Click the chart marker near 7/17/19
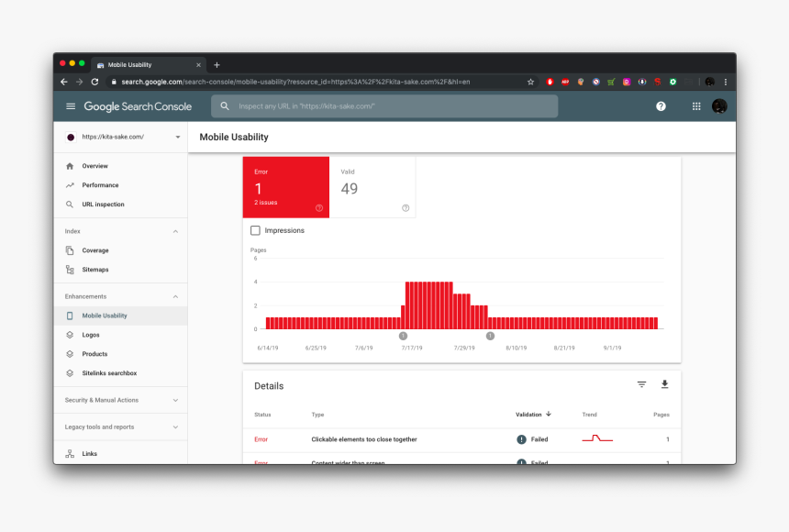This screenshot has width=789, height=532. [403, 336]
